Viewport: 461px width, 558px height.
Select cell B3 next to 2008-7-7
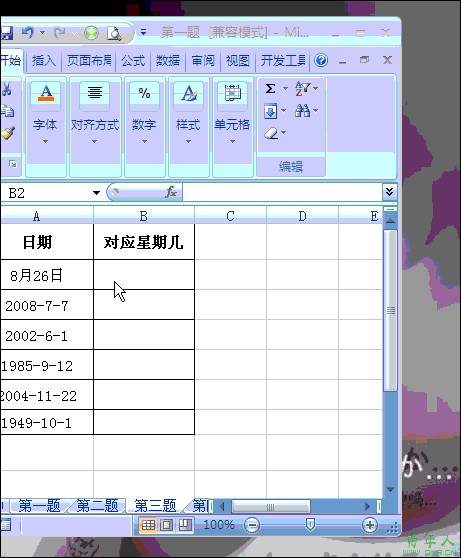pyautogui.click(x=144, y=305)
